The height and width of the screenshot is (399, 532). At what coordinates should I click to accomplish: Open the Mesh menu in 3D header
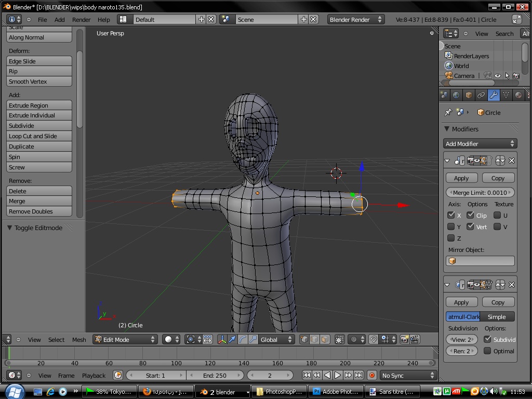pyautogui.click(x=79, y=340)
